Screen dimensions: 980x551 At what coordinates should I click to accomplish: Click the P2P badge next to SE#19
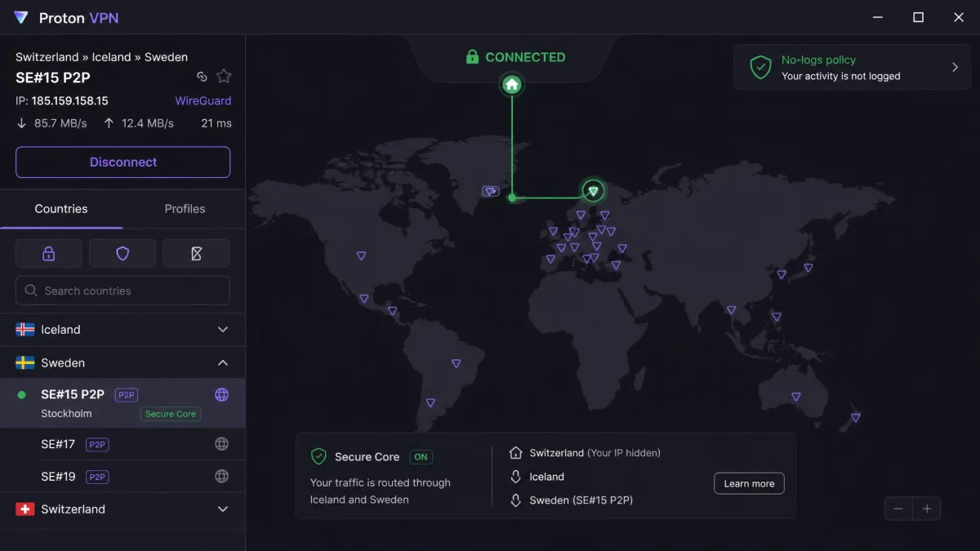click(x=97, y=477)
